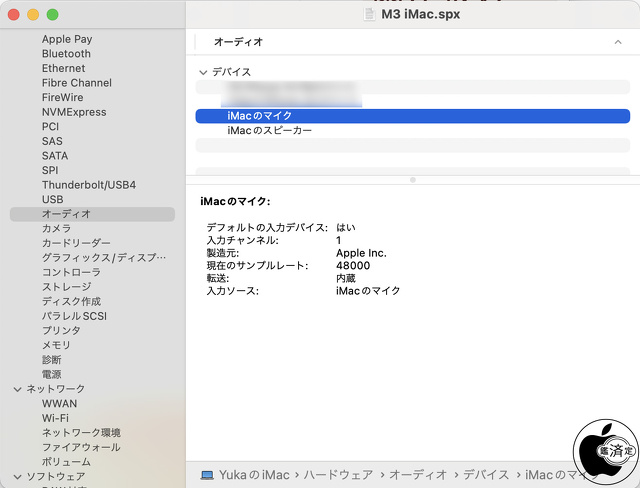Select NVMExpress in the sidebar

(74, 112)
